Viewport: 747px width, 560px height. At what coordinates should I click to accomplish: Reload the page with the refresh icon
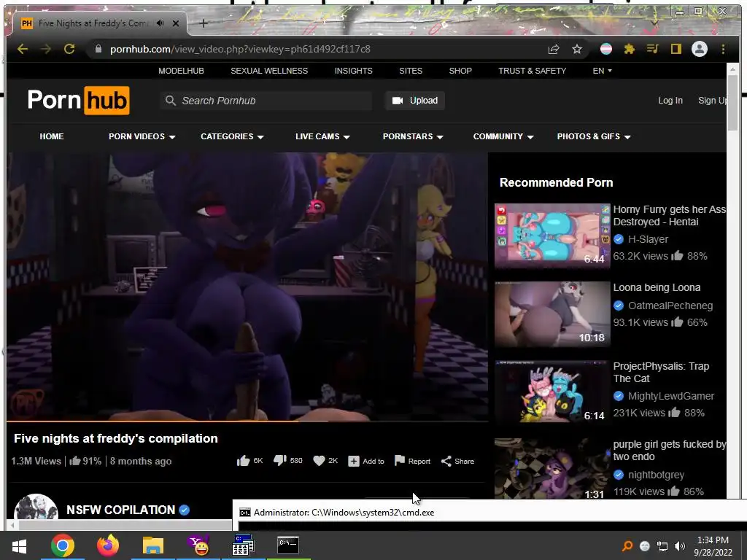tap(69, 49)
